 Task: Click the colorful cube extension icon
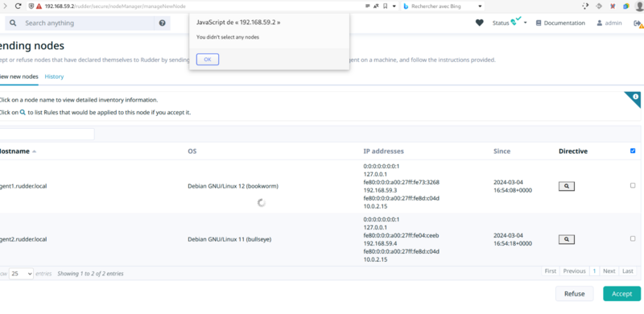point(626,6)
